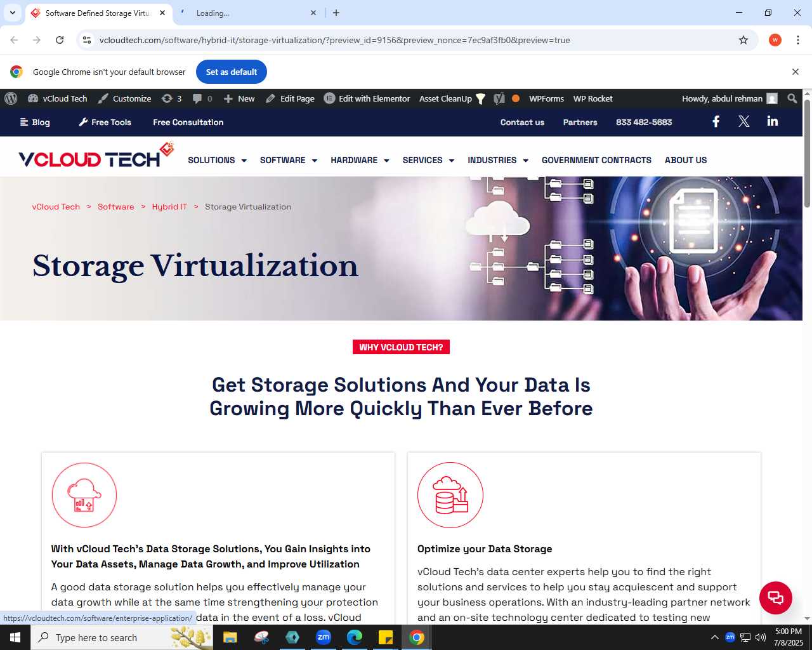Open the comments bubble showing 0
The image size is (812, 650).
coord(202,98)
